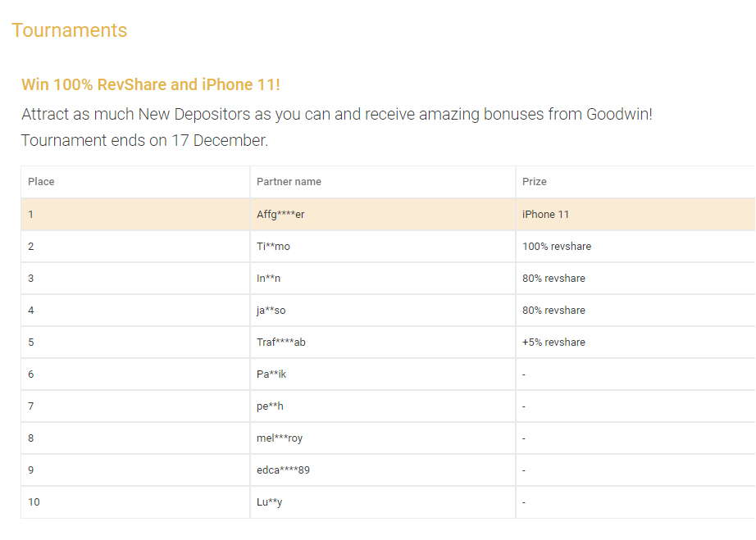The width and height of the screenshot is (756, 540).
Task: Click the +5% revshare prize cell
Action: click(553, 343)
